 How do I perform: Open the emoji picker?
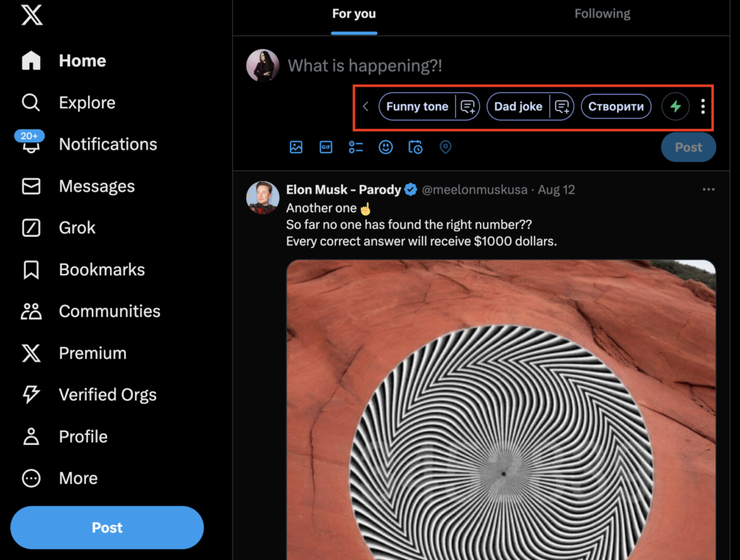point(386,147)
